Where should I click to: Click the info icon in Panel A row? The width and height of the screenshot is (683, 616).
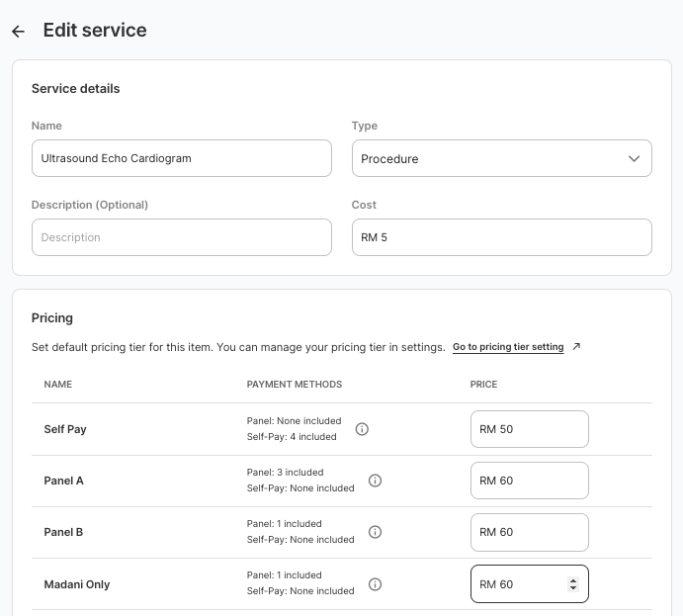coord(375,481)
